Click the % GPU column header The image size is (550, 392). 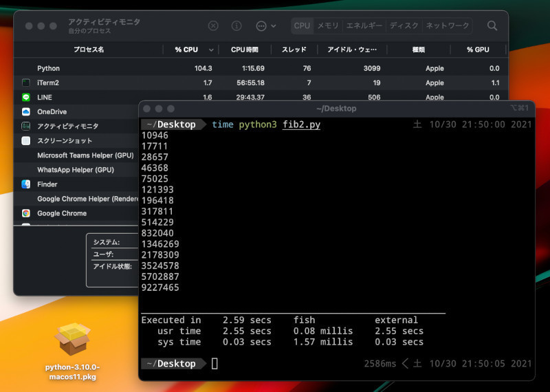point(478,50)
